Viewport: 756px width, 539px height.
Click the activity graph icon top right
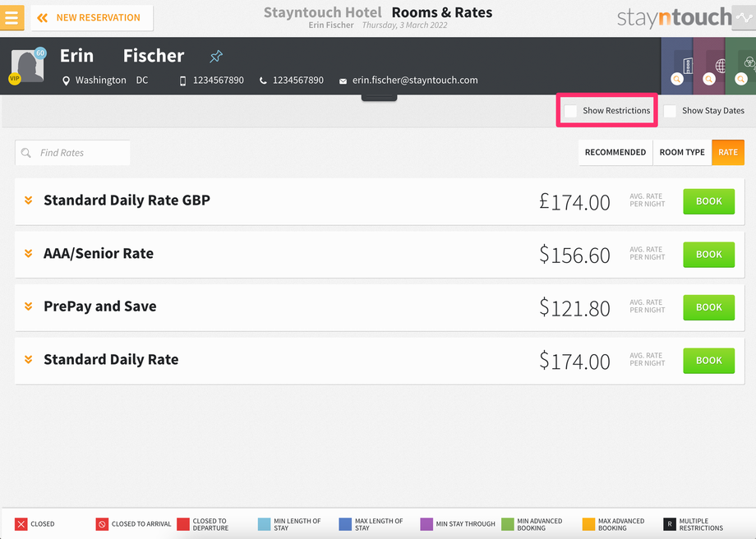point(744,18)
